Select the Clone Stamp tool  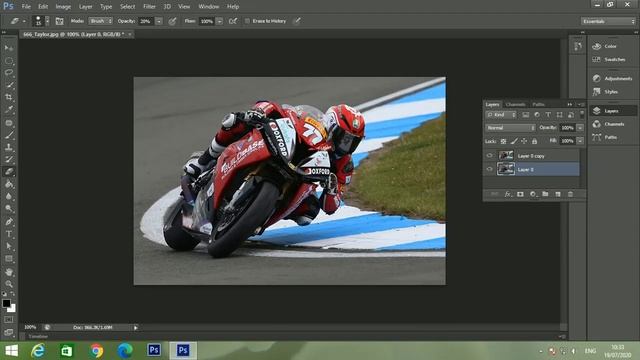point(9,147)
